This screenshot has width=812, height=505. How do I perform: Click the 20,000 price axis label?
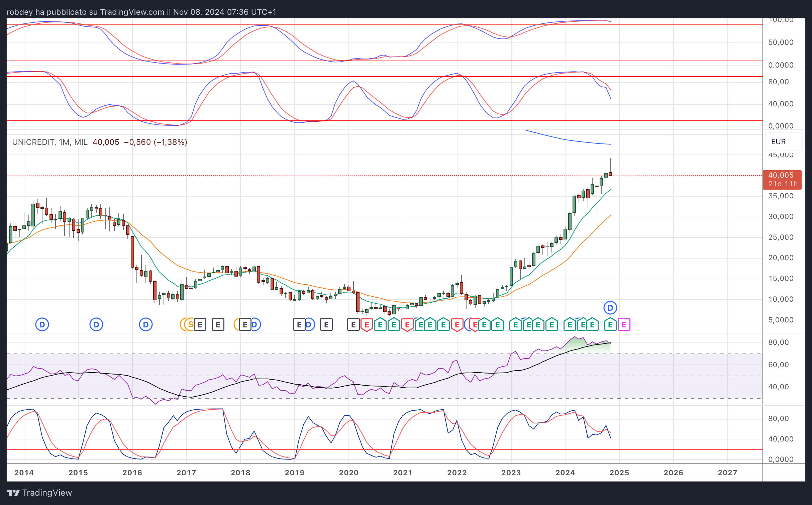click(781, 258)
